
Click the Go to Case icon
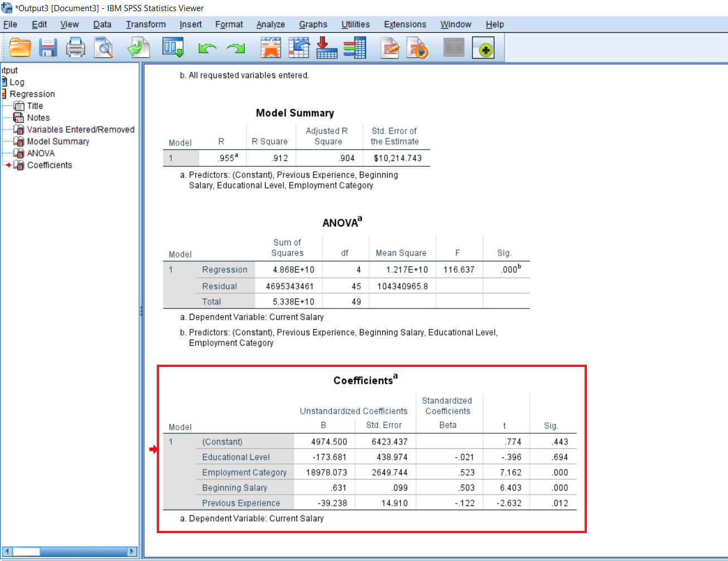click(299, 48)
